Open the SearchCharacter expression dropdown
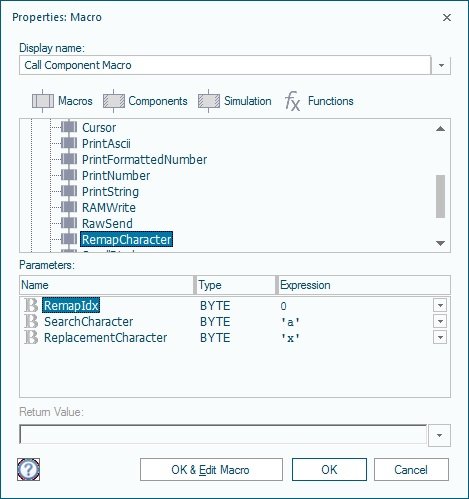The height and width of the screenshot is (499, 469). (440, 321)
